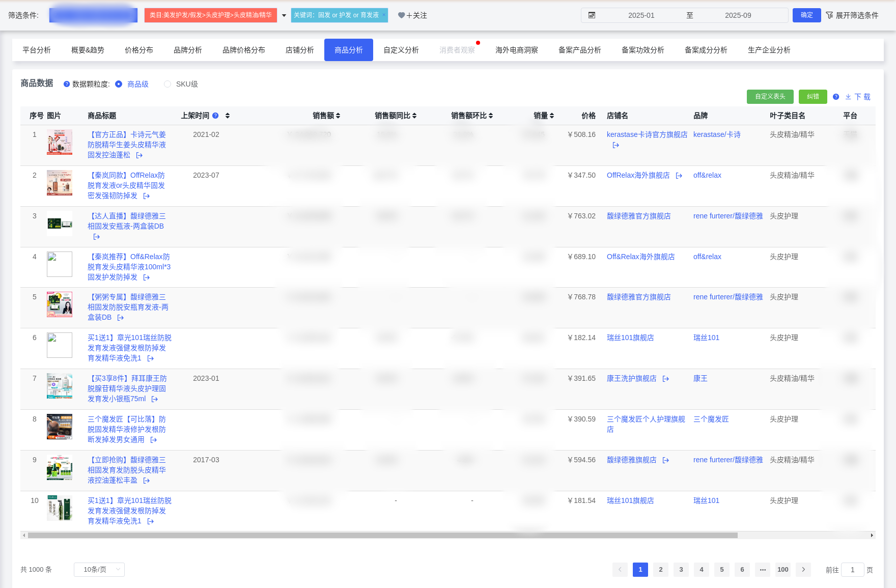The height and width of the screenshot is (588, 896).
Task: Open the OffRelax海外旗舰店 store link
Action: [637, 175]
